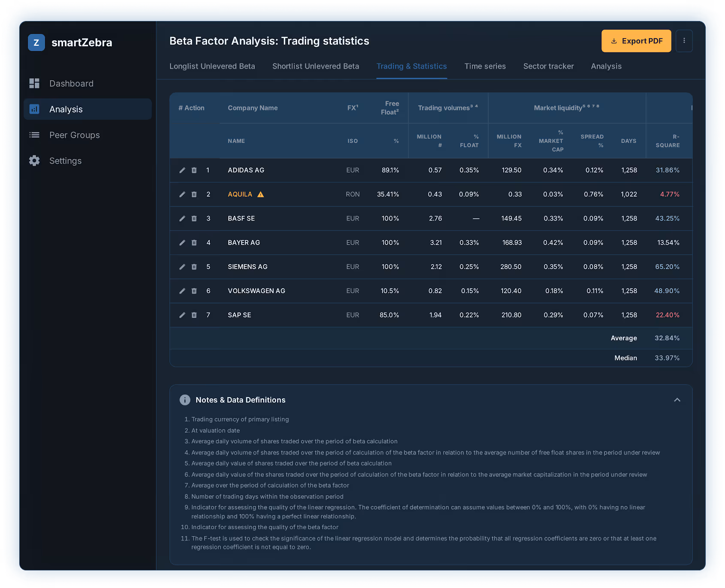Select the Trading & Statistics tab
Viewport: 725px width, 588px height.
[x=412, y=66]
